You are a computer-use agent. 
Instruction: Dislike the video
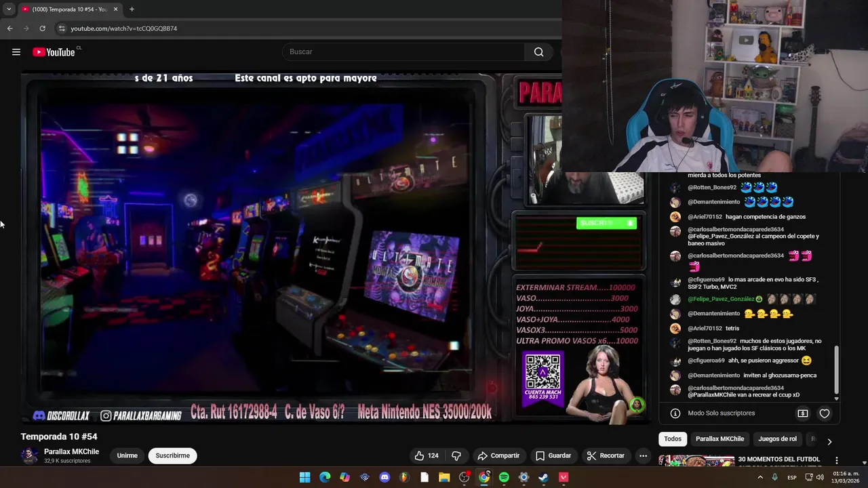tap(456, 455)
